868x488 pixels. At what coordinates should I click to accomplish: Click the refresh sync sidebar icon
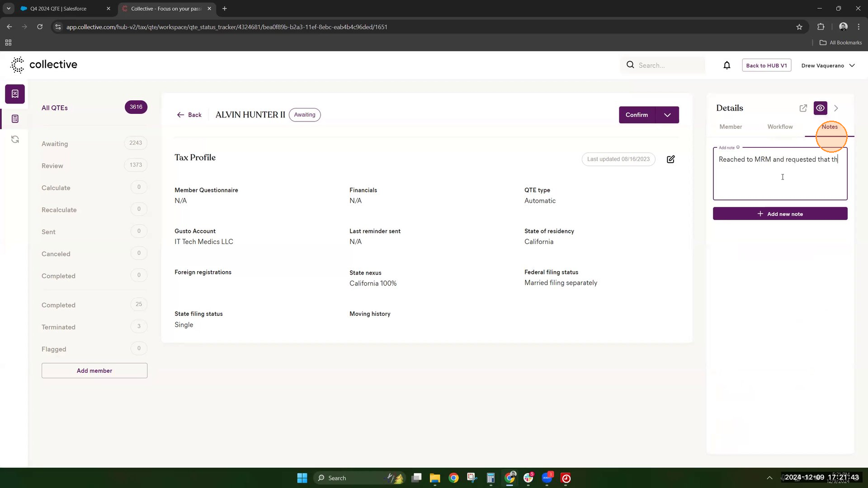(15, 139)
